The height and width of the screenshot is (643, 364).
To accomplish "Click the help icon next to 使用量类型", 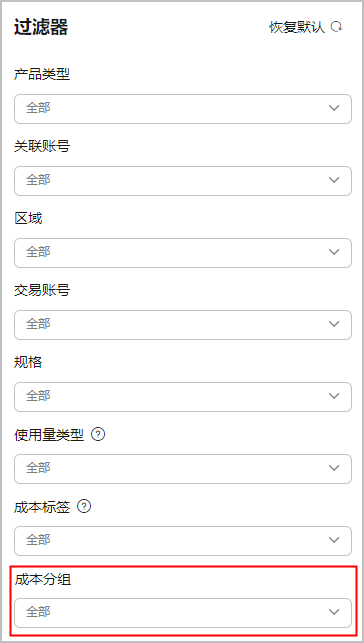I will (98, 434).
